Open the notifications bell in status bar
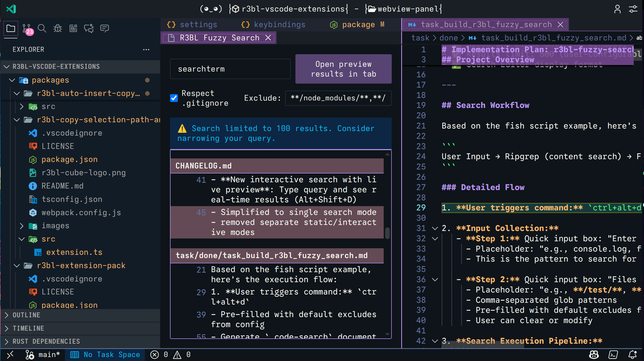The width and height of the screenshot is (644, 361). point(632,354)
